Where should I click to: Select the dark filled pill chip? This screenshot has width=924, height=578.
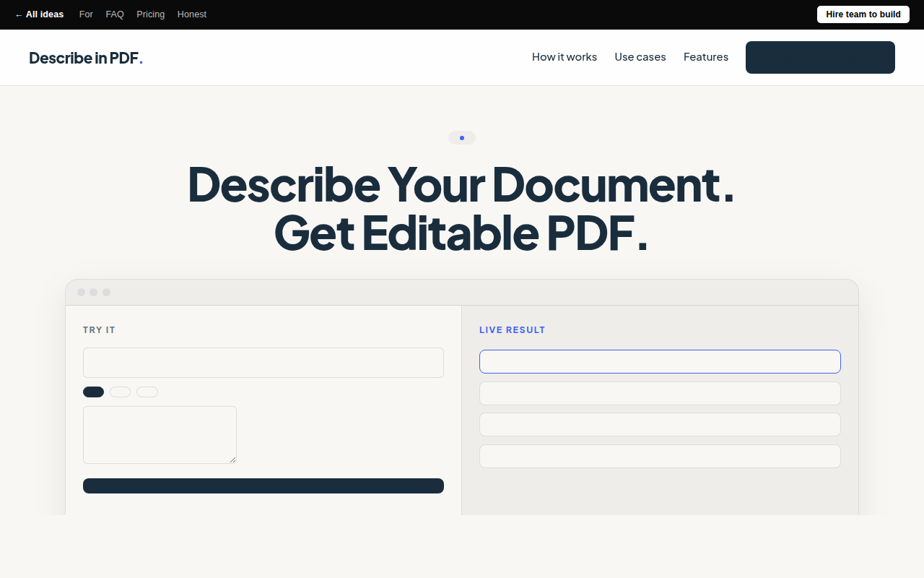pyautogui.click(x=93, y=392)
